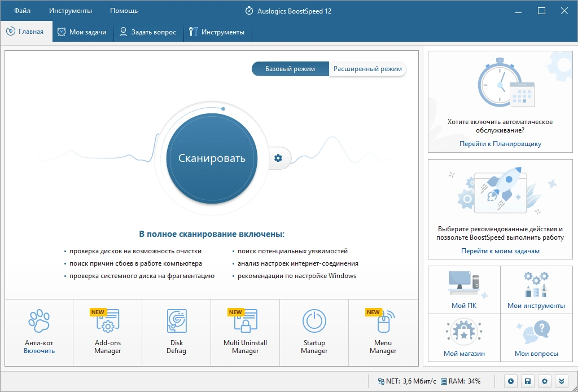Click the Мои инструменты gears icon
Image resolution: width=578 pixels, height=392 pixels.
point(536,284)
